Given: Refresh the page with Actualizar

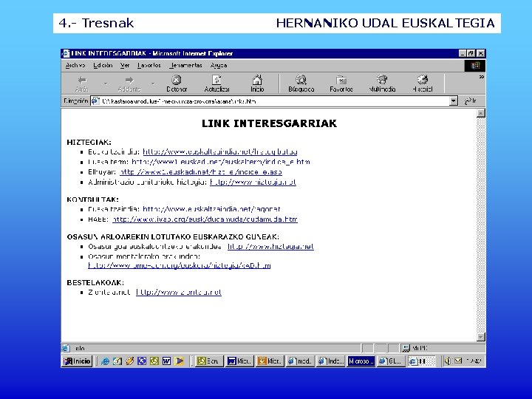Looking at the screenshot, I should click(216, 83).
